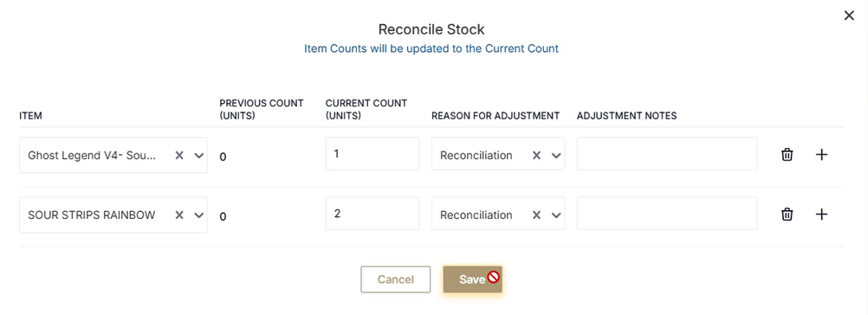Screen dimensions: 868x315
Task: Open first row's reason for adjustment dropdown
Action: coord(556,156)
